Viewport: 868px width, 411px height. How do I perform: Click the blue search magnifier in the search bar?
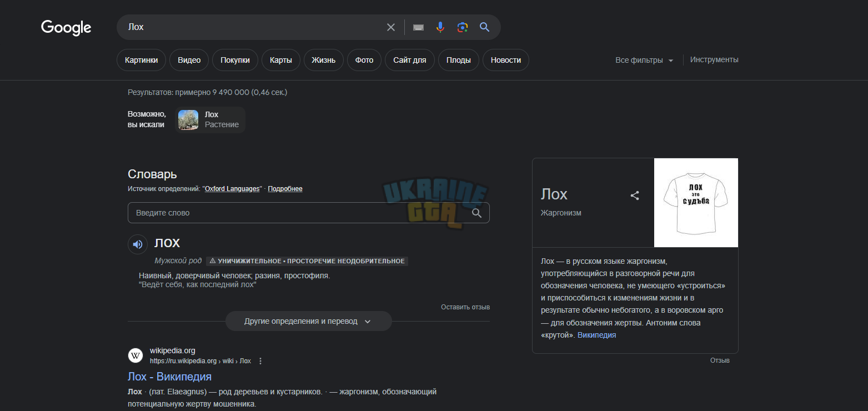(485, 27)
